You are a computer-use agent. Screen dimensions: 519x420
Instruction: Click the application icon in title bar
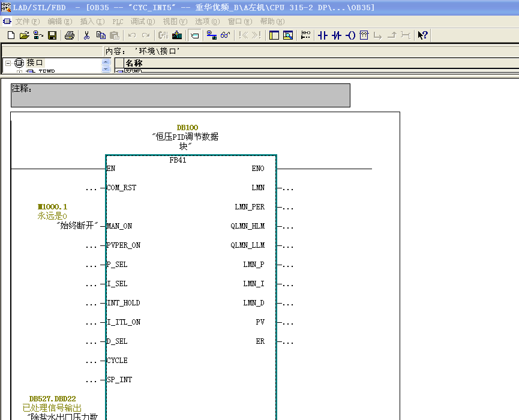coord(6,7)
